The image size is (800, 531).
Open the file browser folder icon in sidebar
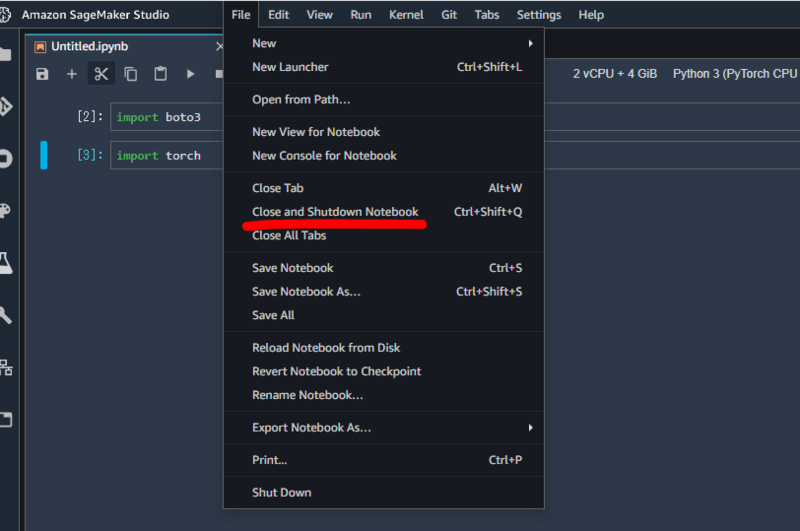[x=5, y=54]
